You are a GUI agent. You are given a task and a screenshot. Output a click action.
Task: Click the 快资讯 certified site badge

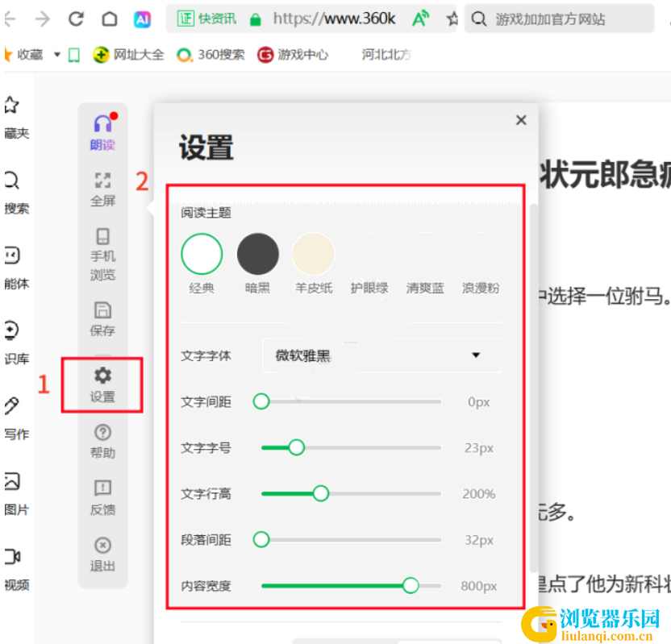[206, 19]
